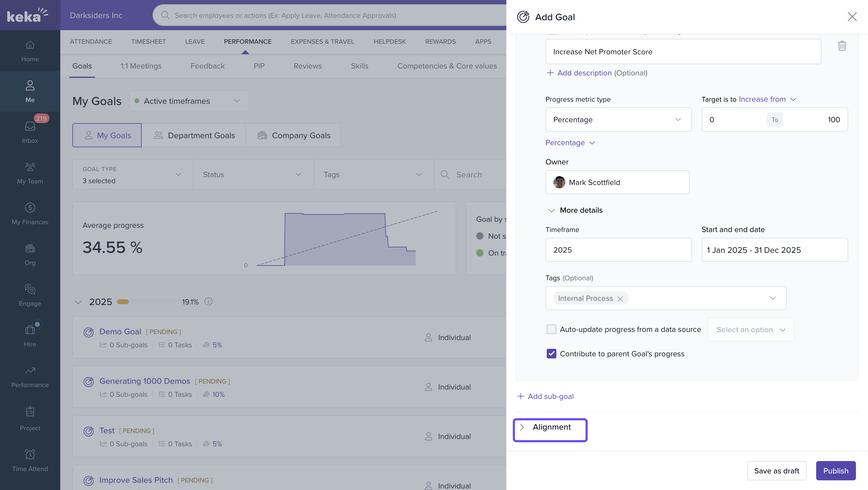Click the Start and end date field
Viewport: 868px width, 490px height.
[x=774, y=250]
